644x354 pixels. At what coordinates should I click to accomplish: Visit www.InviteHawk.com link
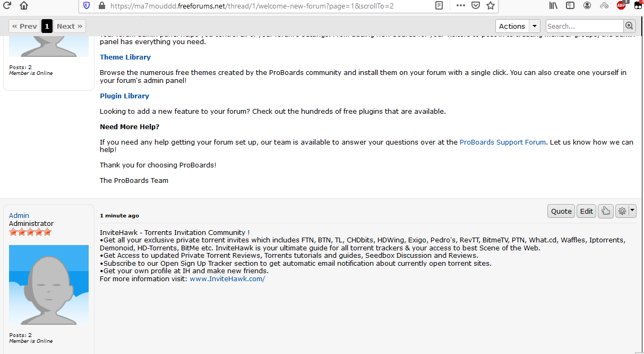point(227,279)
